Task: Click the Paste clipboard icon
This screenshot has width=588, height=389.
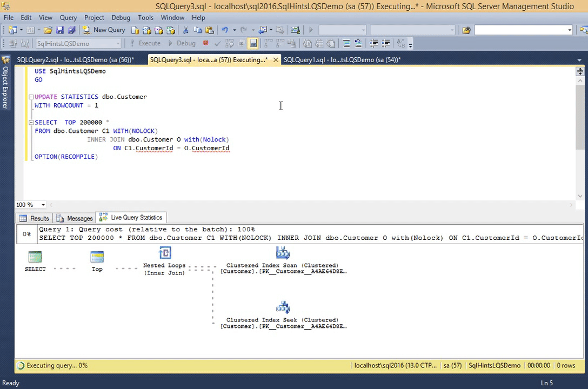Action: (209, 30)
